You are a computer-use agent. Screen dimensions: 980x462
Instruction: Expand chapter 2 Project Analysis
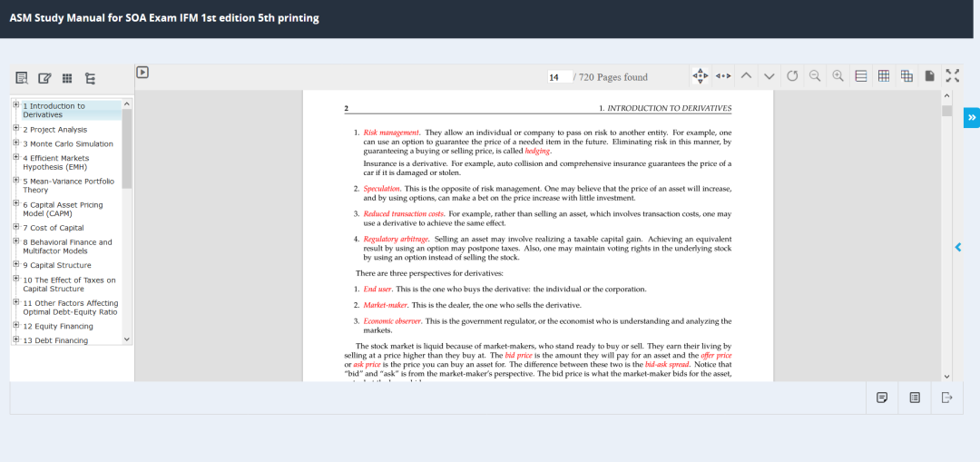click(x=16, y=128)
